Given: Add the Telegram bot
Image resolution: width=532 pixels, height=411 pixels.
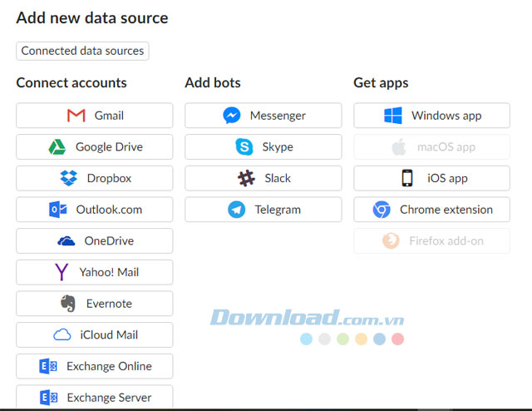Looking at the screenshot, I should point(264,210).
